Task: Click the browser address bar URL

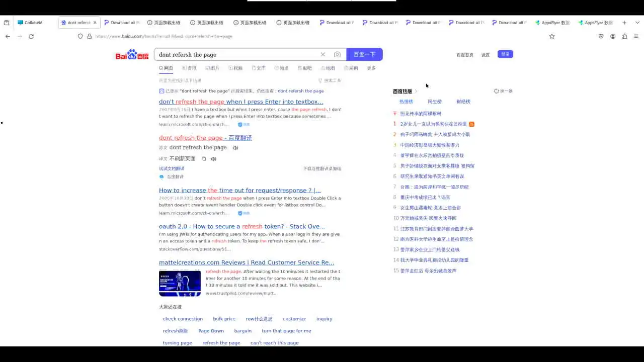Action: point(164,36)
